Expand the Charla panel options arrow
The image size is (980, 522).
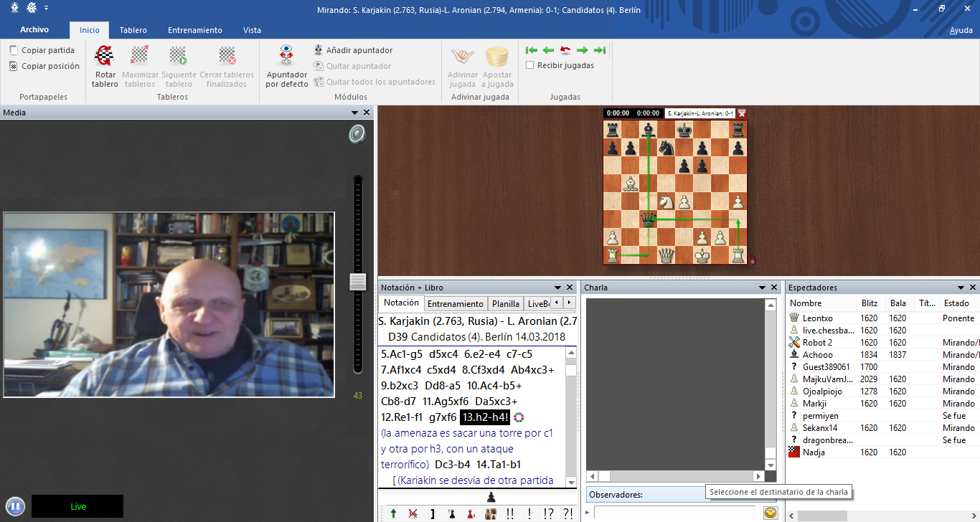coord(762,288)
